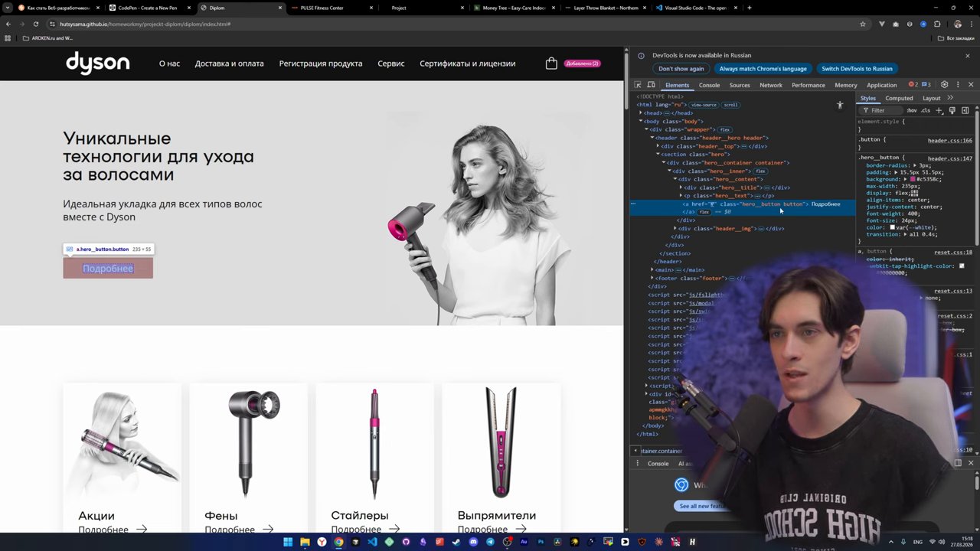980x551 pixels.
Task: Click the shopping cart icon on Dyson page
Action: [551, 64]
